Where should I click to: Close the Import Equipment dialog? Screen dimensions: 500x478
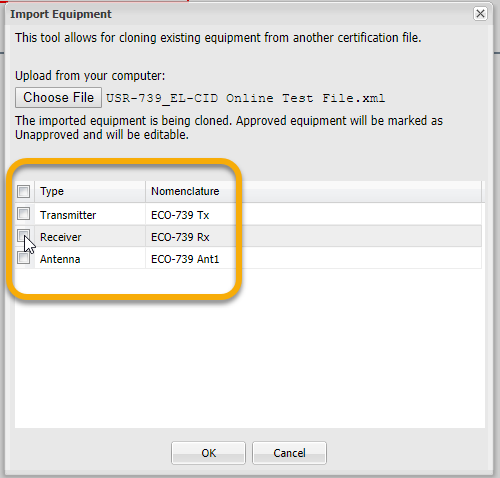point(480,14)
